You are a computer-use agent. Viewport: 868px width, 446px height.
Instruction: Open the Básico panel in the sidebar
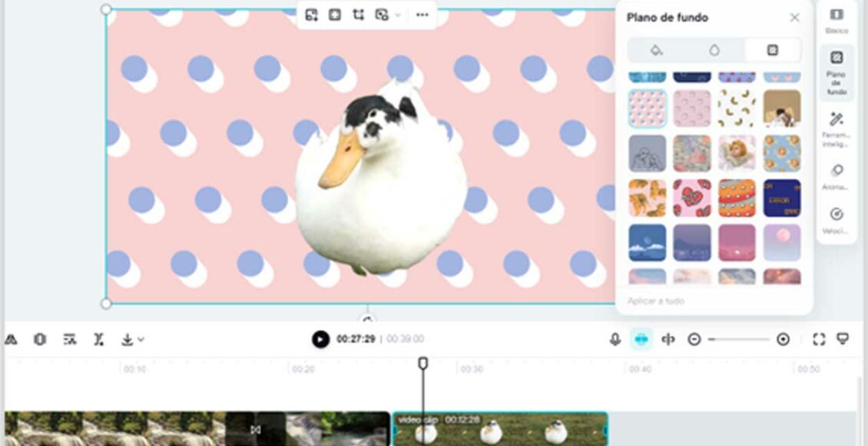[x=836, y=21]
